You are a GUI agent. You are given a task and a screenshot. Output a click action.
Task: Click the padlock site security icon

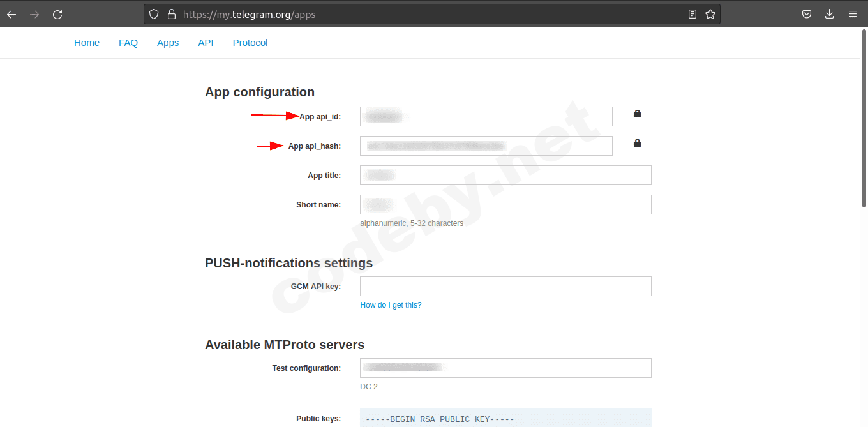[x=170, y=14]
